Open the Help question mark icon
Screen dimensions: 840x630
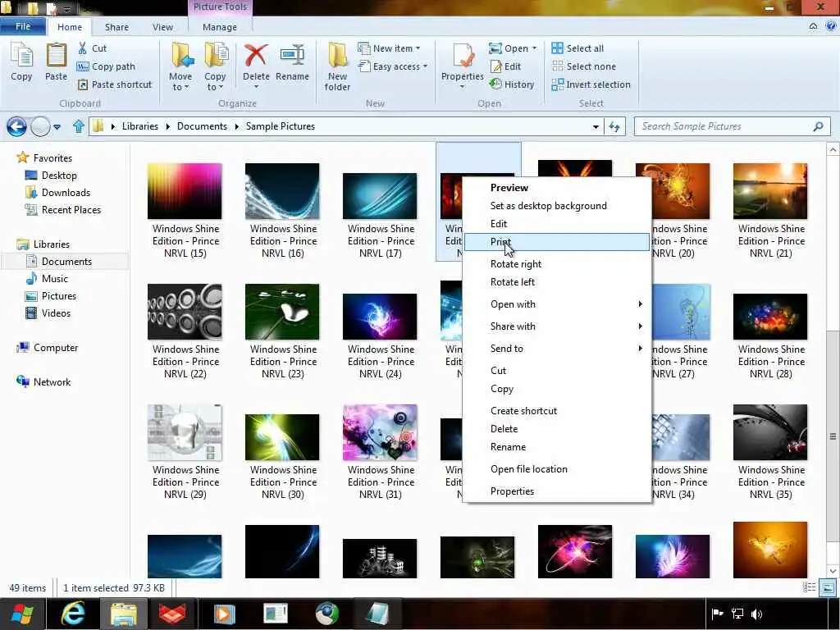pos(832,25)
